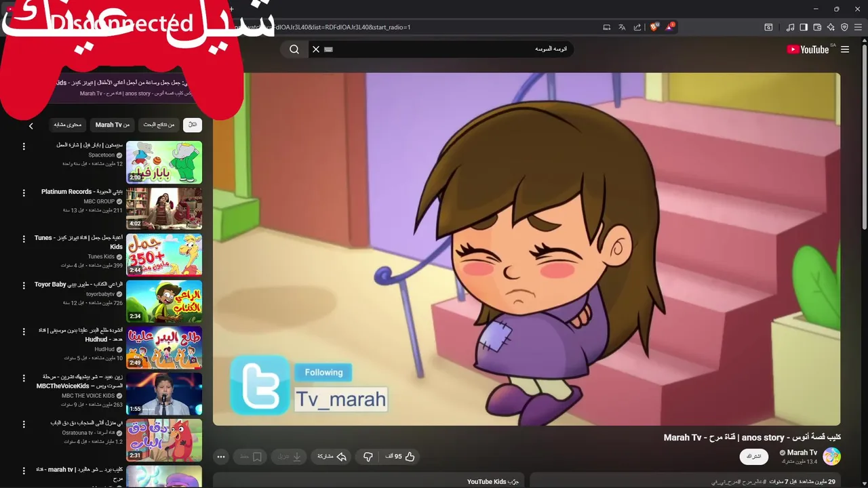Click the share (مشاركة) button
868x488 pixels.
tap(332, 457)
